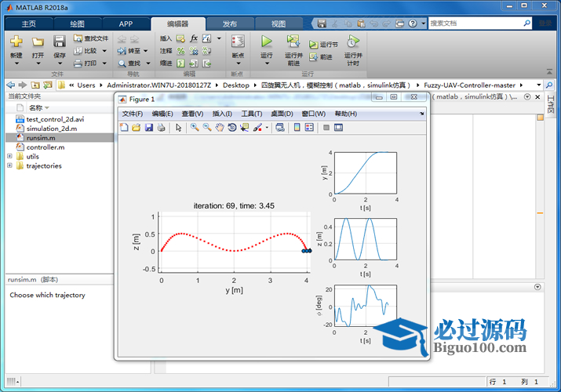The width and height of the screenshot is (561, 392).
Task: Click the Help question mark icon
Action: 413,24
